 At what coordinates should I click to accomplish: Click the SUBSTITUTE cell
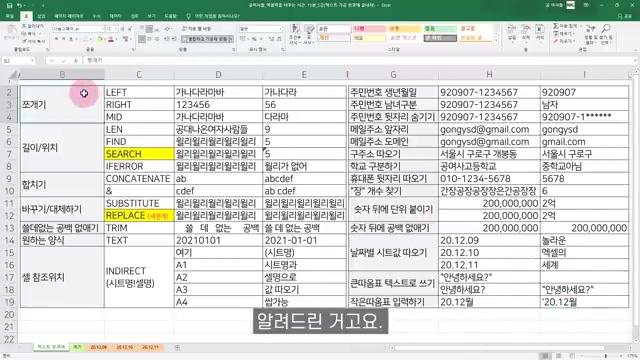[139, 203]
